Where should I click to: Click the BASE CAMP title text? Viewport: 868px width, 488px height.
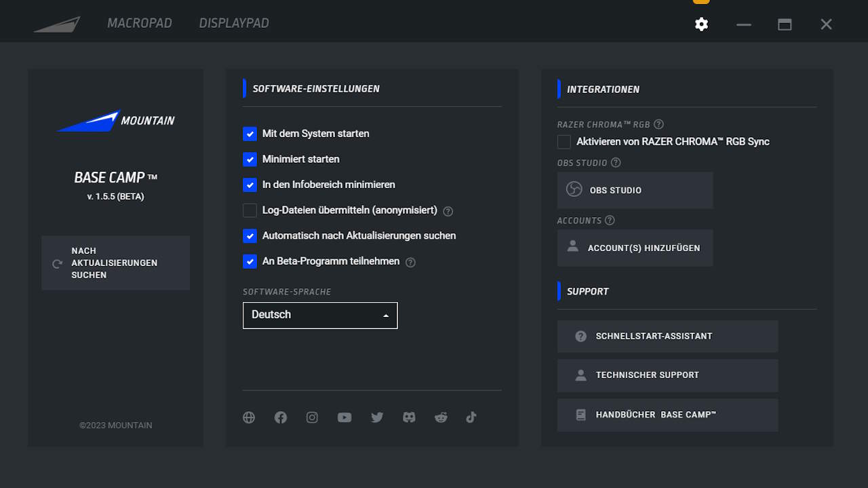click(x=115, y=177)
